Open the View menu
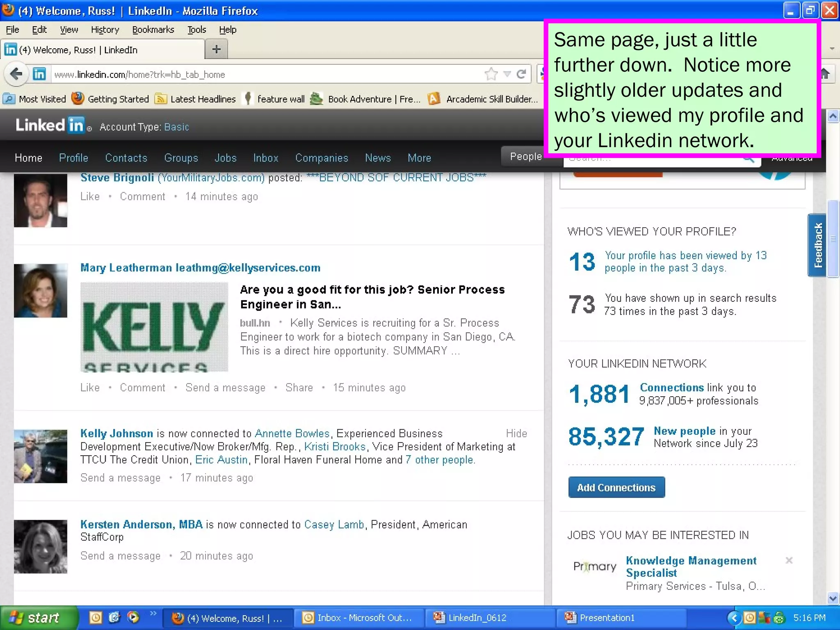Screen dimensions: 840x630 tap(69, 30)
